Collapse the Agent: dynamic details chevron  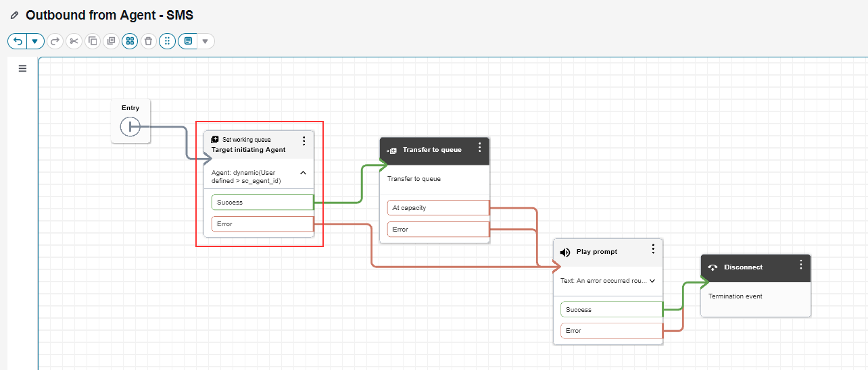(303, 173)
